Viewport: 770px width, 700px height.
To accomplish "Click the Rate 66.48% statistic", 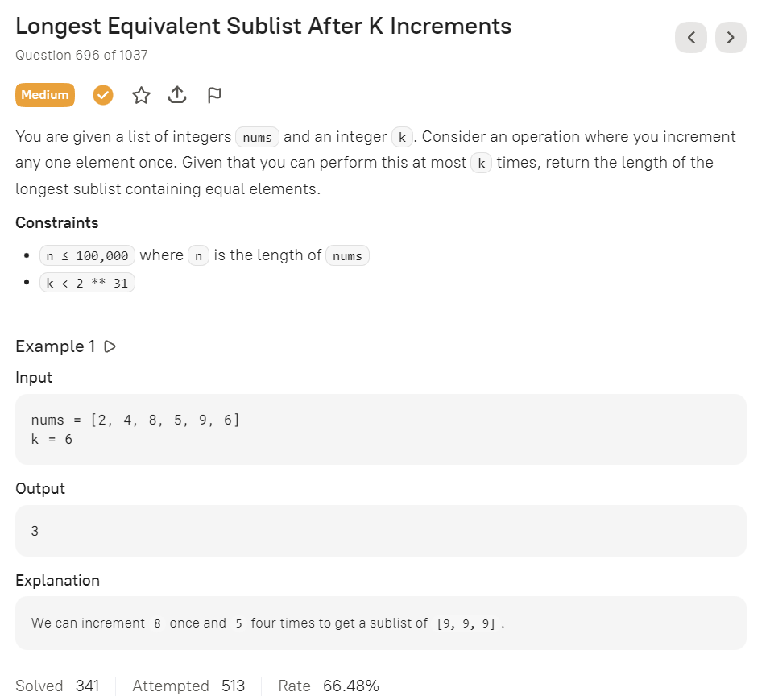I will coord(329,686).
